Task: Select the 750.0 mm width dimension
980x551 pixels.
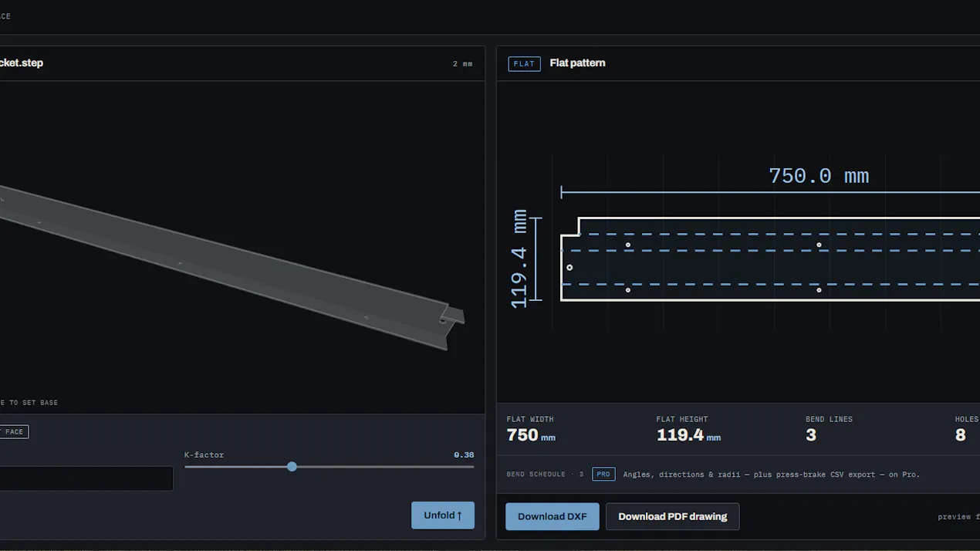Action: (x=819, y=176)
